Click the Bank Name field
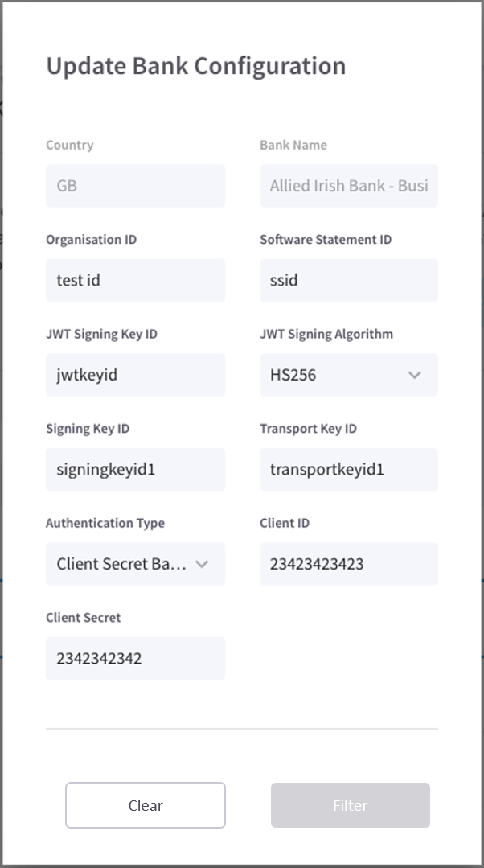484x868 pixels. [348, 186]
